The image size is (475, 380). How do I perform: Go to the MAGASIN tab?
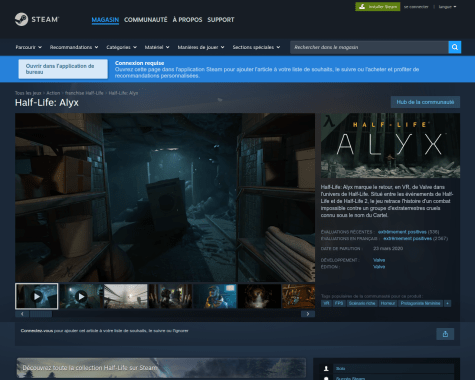tap(105, 20)
